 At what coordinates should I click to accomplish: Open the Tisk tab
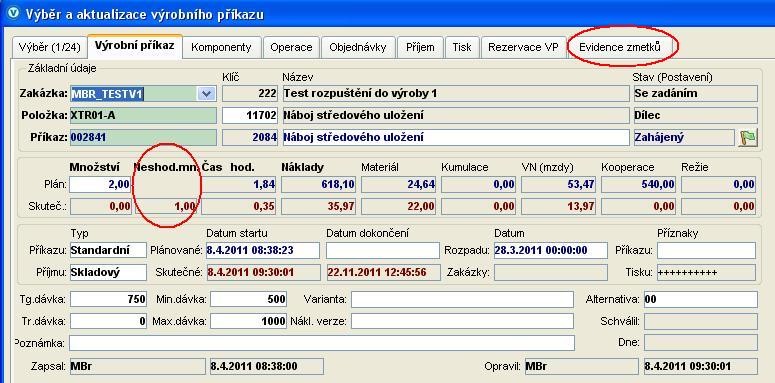tap(462, 47)
